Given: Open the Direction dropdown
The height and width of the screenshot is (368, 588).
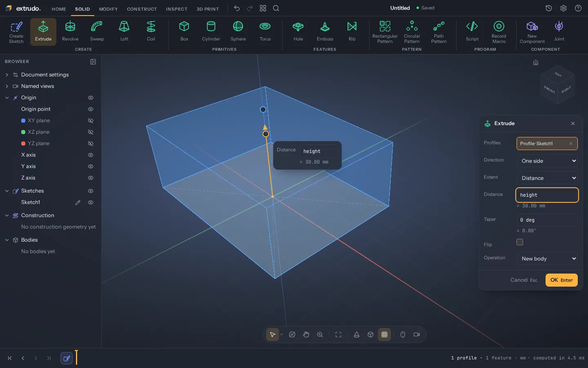Looking at the screenshot, I should [x=547, y=161].
